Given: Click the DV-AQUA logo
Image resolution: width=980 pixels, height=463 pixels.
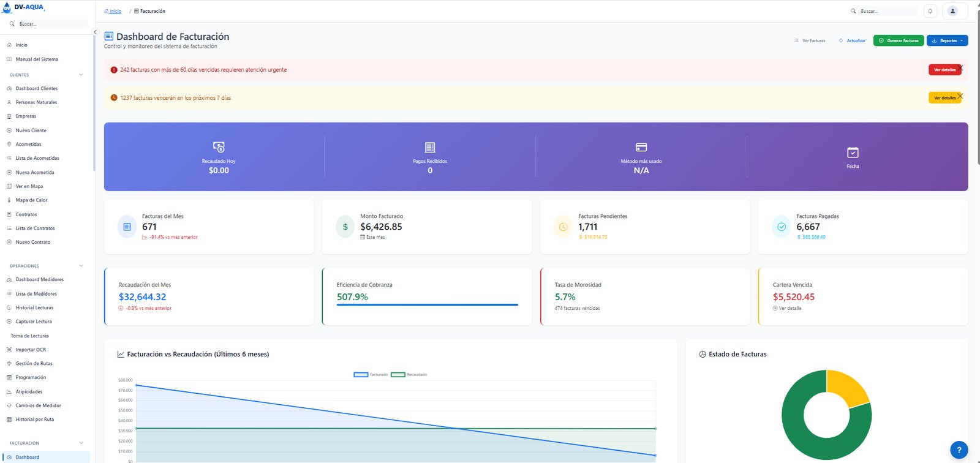Looking at the screenshot, I should [x=23, y=7].
